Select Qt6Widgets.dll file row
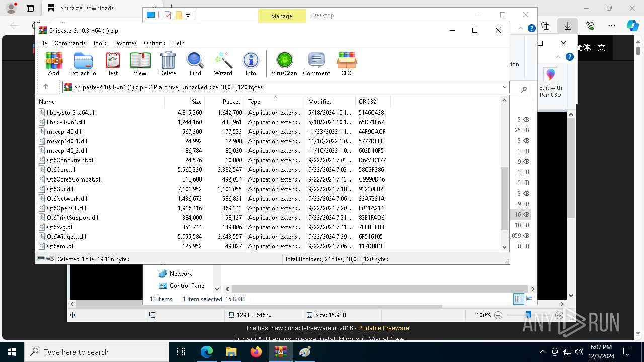 click(x=268, y=237)
